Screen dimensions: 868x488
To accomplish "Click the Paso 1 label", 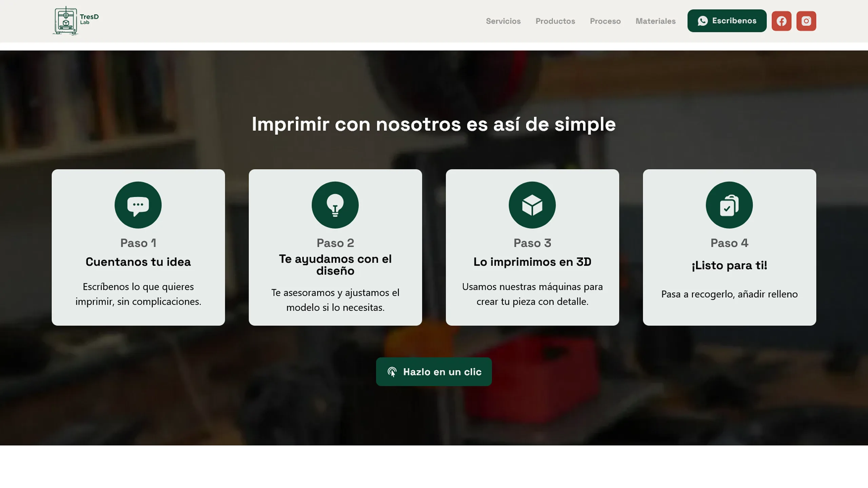I will click(x=138, y=243).
